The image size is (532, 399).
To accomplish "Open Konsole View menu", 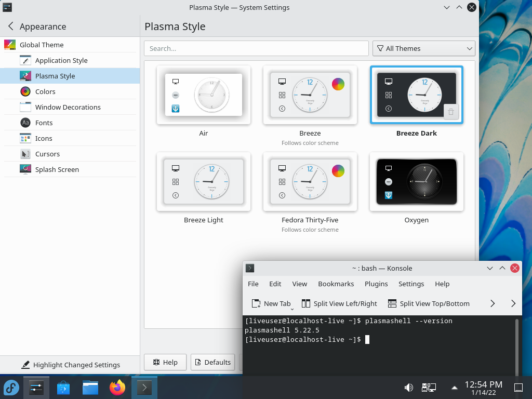I will pyautogui.click(x=300, y=284).
